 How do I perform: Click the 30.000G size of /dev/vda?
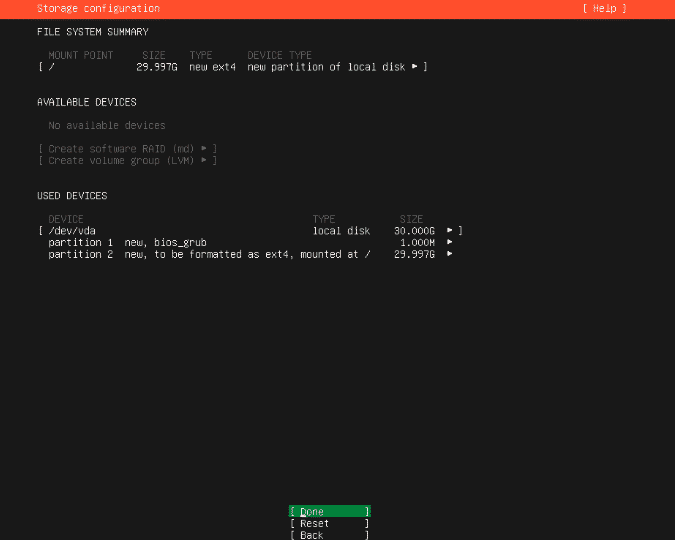point(411,231)
